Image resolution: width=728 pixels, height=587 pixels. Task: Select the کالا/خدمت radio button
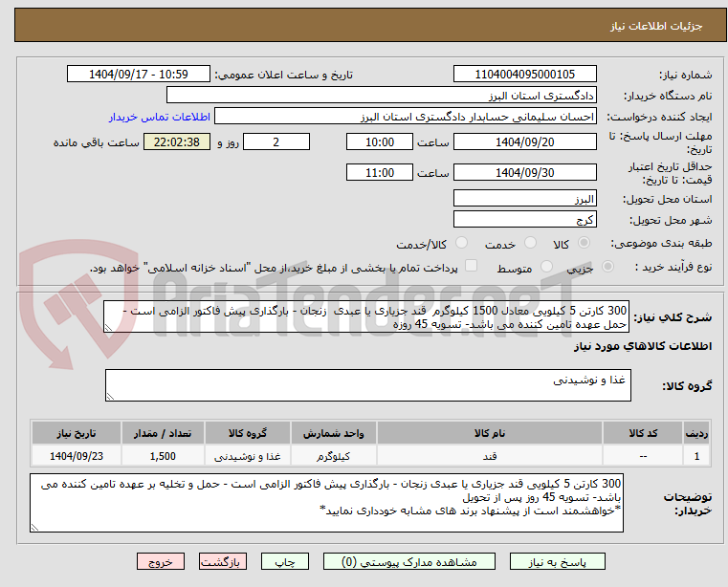pyautogui.click(x=461, y=243)
